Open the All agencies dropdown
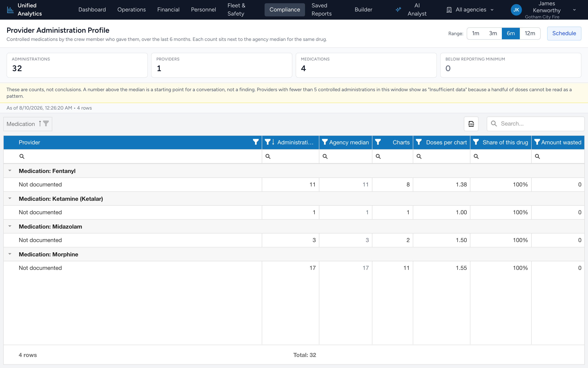This screenshot has height=368, width=588. click(470, 10)
